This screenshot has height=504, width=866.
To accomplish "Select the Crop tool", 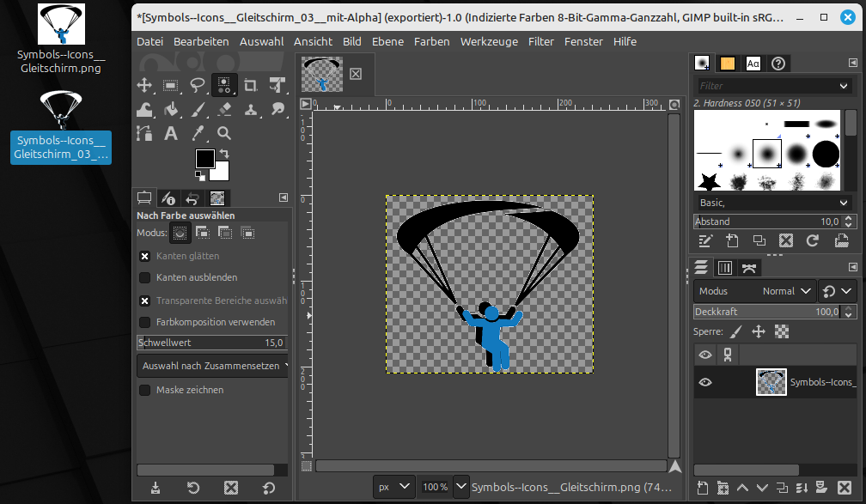I will (x=251, y=85).
